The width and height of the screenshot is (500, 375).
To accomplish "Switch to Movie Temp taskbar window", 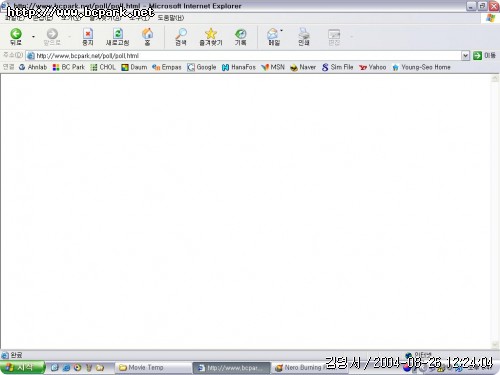I will point(152,368).
